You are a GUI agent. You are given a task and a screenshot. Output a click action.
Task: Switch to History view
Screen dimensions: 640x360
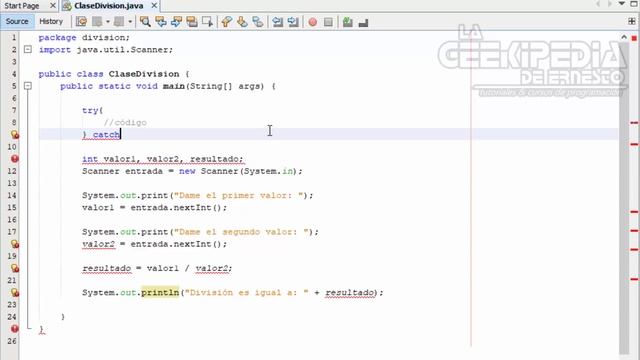(51, 21)
